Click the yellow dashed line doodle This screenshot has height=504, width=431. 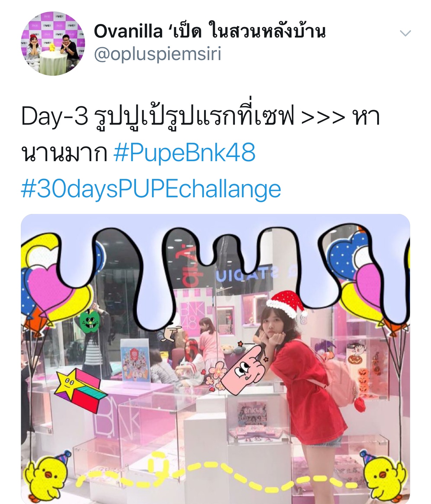pos(215,474)
